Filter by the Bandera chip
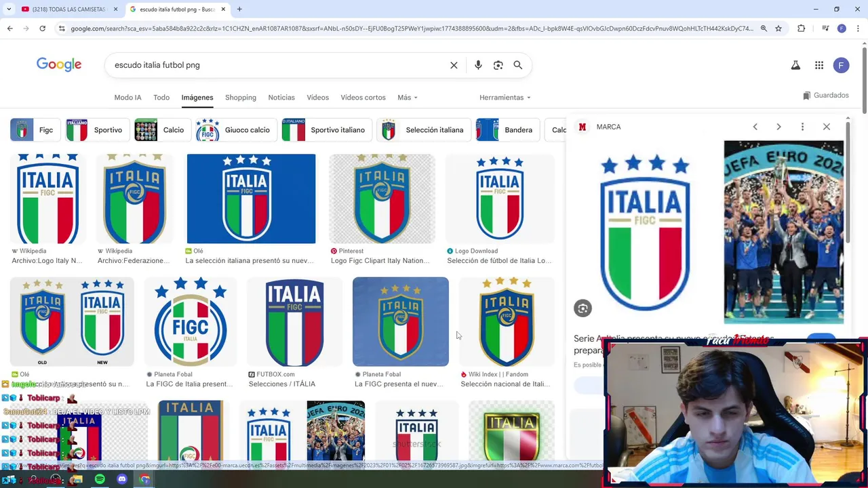The height and width of the screenshot is (488, 868). click(508, 129)
